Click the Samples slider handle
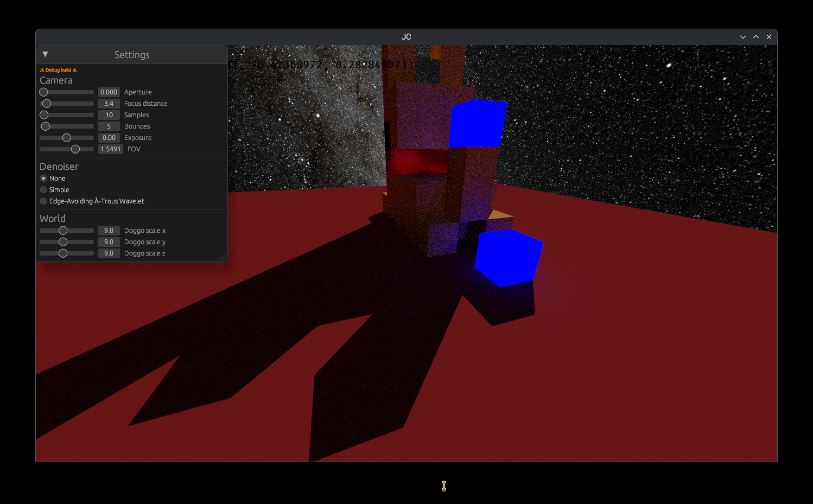The image size is (813, 504). (x=44, y=115)
